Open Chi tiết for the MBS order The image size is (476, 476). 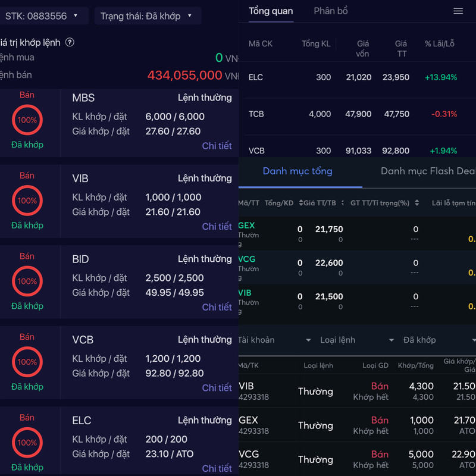coord(217,146)
